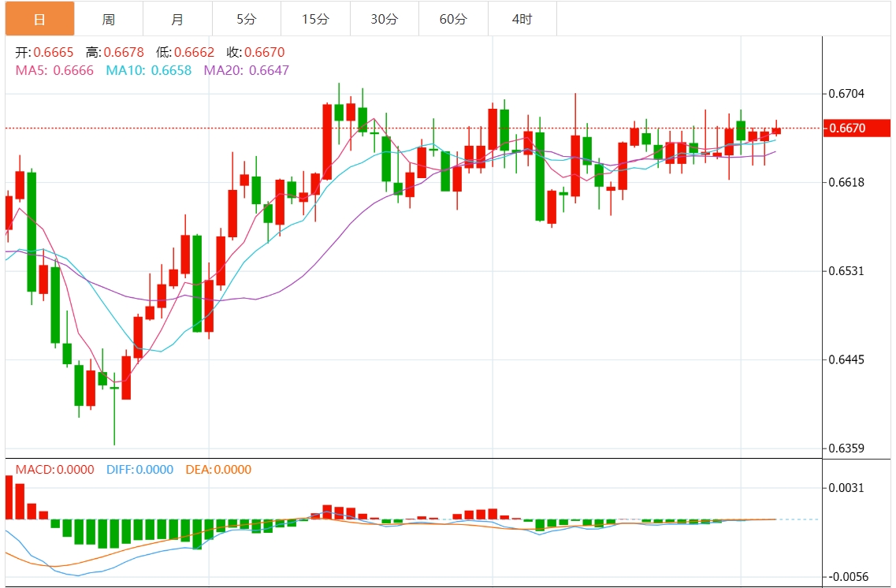Click the DEA:0.0000 label
Screen dimensions: 896x588
point(218,470)
